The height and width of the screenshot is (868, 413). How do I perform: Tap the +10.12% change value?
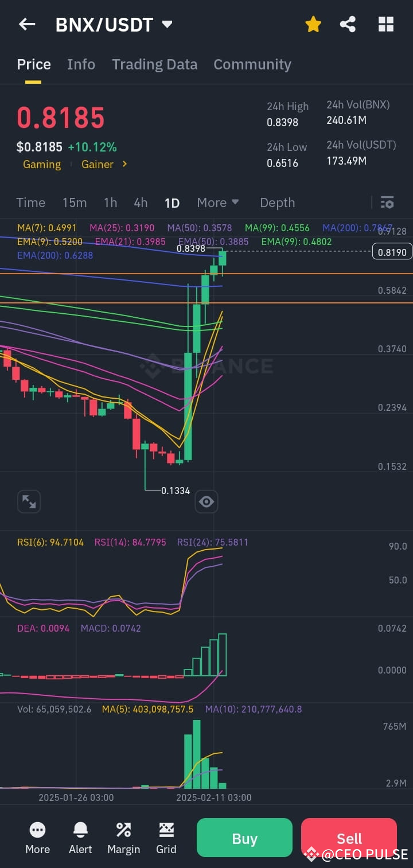click(x=92, y=147)
